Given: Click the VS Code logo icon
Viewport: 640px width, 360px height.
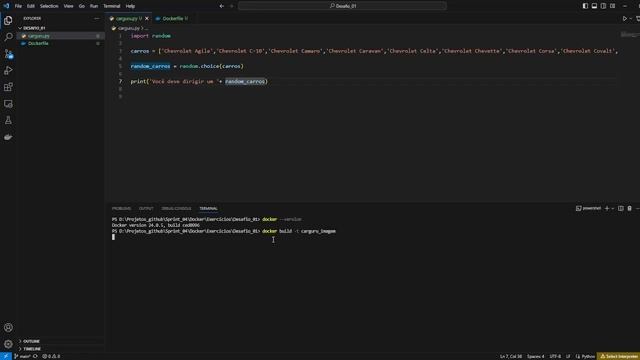Looking at the screenshot, I should pos(6,6).
